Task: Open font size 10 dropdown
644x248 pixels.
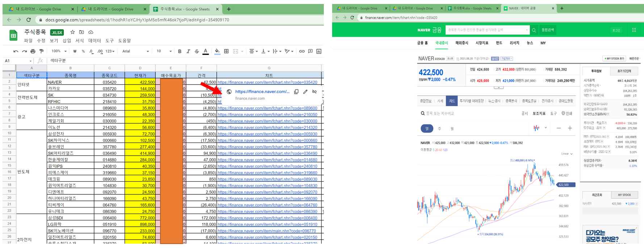Action: [164, 51]
